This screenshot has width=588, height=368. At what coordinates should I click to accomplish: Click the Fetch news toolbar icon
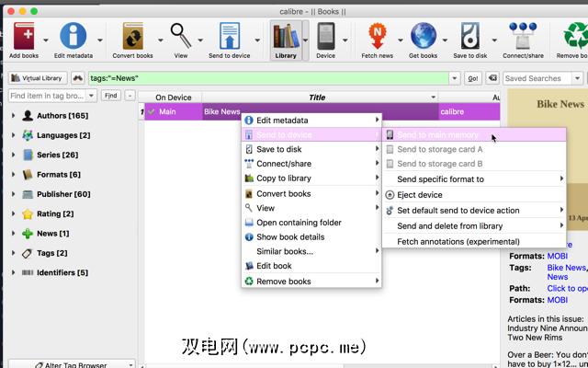(378, 36)
